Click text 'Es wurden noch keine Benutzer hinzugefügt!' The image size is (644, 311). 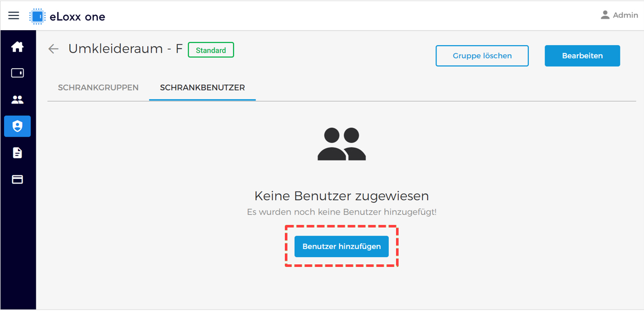tap(342, 212)
